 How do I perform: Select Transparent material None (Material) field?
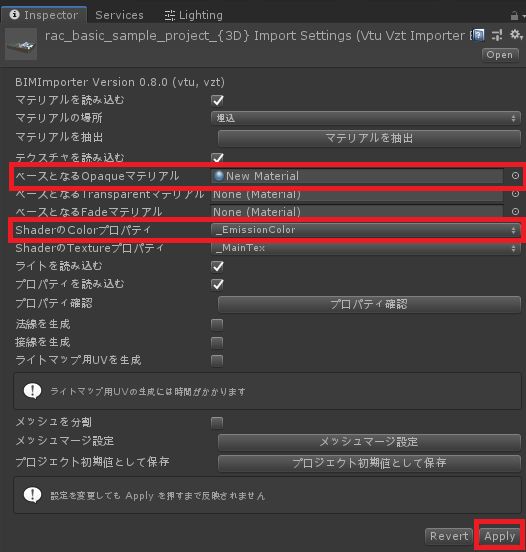357,194
